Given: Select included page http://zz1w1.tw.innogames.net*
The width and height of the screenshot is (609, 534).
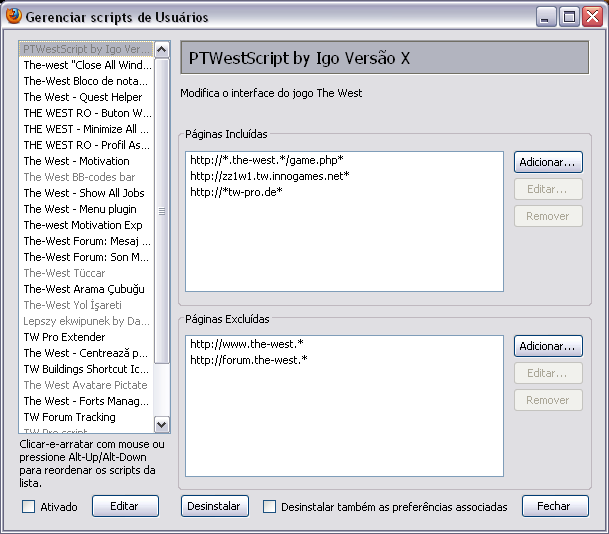Looking at the screenshot, I should (344, 176).
